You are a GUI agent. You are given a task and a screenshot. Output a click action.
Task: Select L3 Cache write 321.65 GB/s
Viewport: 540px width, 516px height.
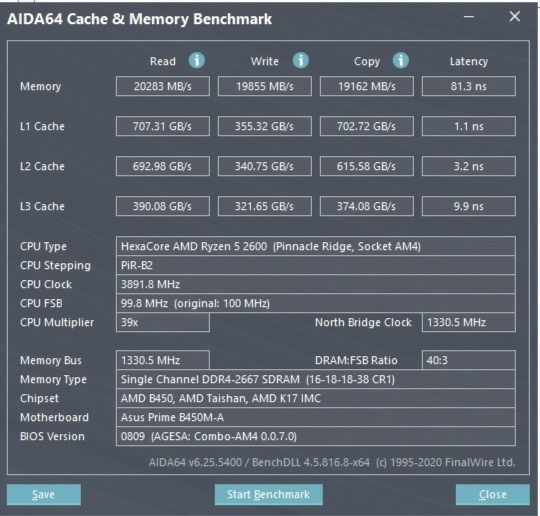click(x=265, y=206)
